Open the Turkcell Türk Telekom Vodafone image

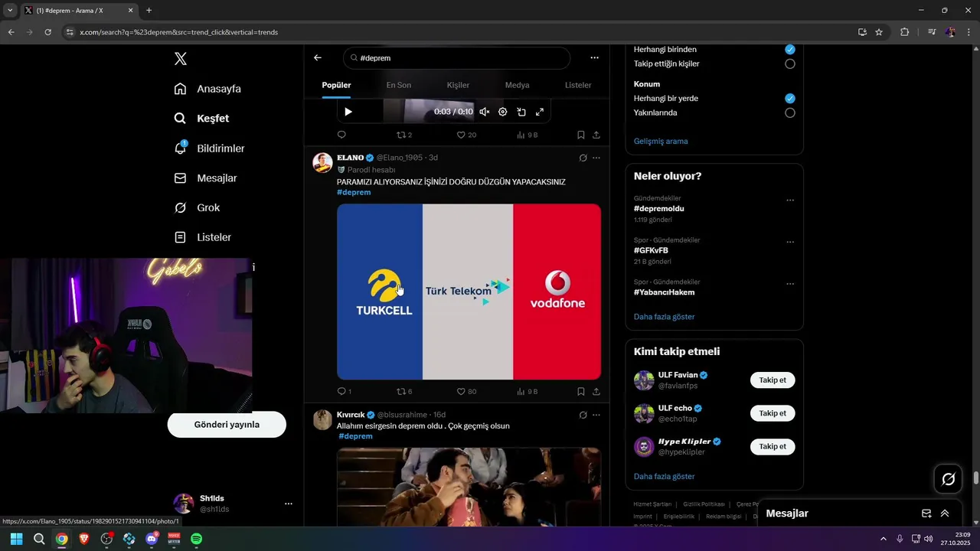469,292
